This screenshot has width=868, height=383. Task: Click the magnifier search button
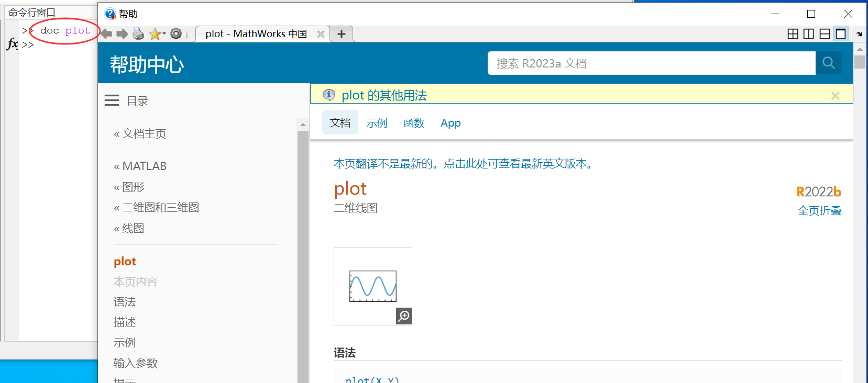pyautogui.click(x=829, y=63)
